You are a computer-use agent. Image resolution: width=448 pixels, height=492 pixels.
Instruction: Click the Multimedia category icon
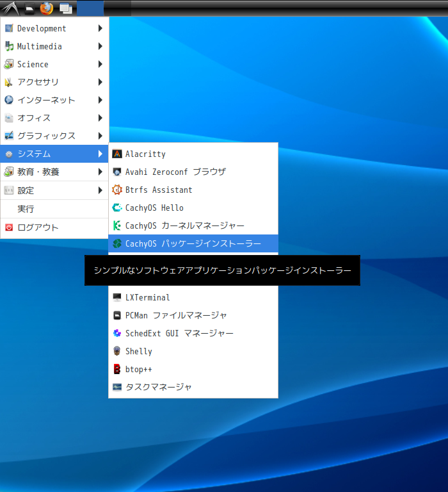tap(9, 46)
